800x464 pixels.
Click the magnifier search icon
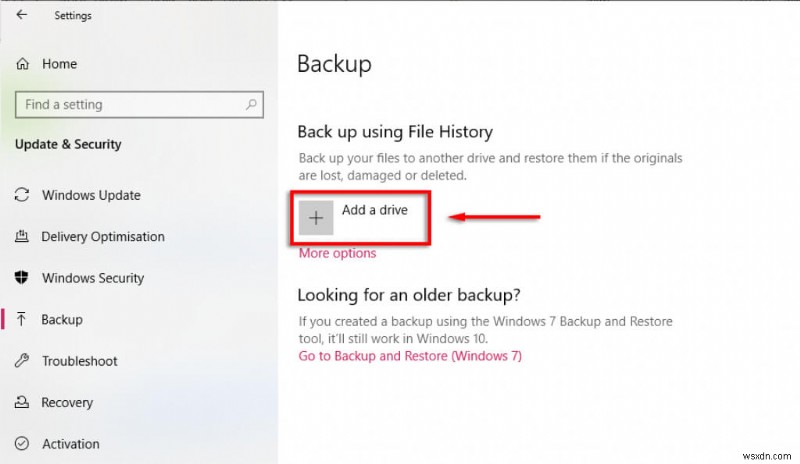[x=251, y=105]
